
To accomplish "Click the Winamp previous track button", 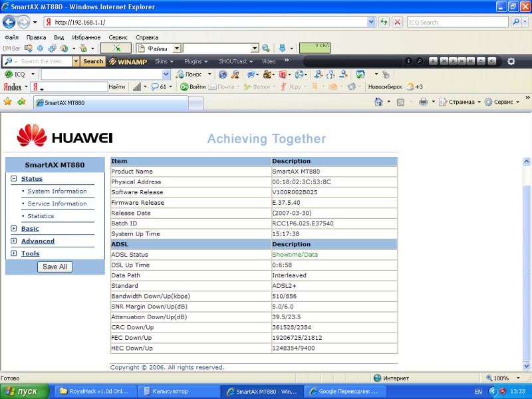I will [x=443, y=61].
